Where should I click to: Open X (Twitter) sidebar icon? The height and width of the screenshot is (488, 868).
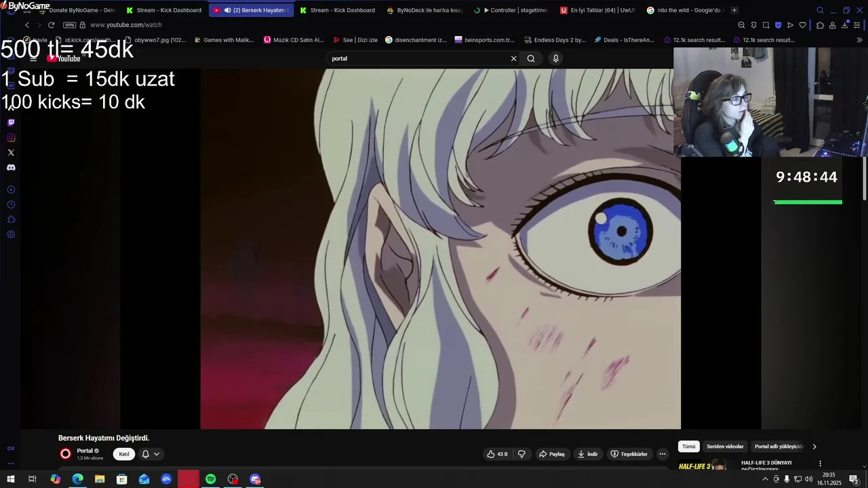click(x=11, y=152)
